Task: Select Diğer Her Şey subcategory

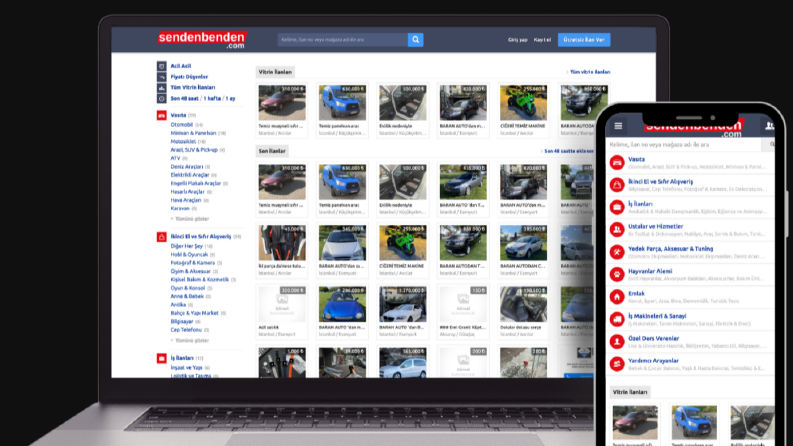Action: click(187, 246)
